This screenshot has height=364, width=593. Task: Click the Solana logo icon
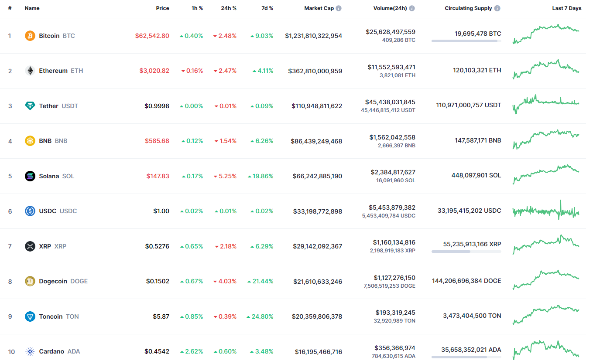coord(30,176)
